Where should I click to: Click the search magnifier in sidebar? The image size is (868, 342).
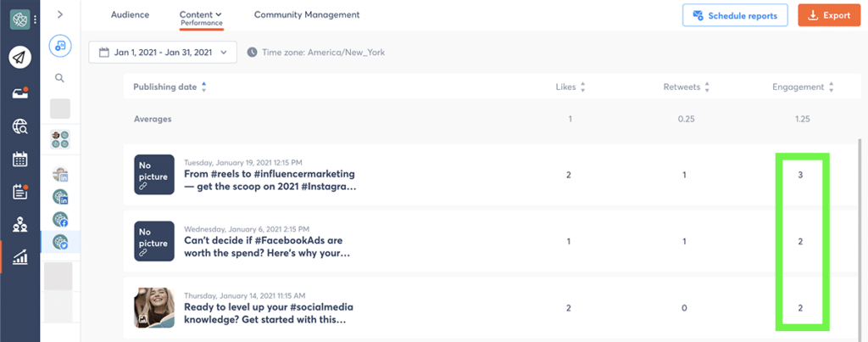point(60,78)
